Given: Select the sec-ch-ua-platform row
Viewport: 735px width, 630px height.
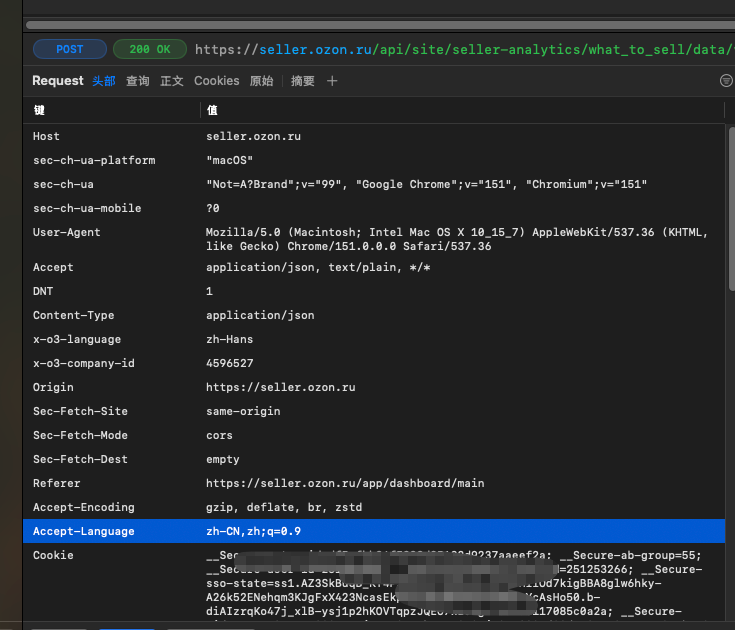Looking at the screenshot, I should coord(374,160).
